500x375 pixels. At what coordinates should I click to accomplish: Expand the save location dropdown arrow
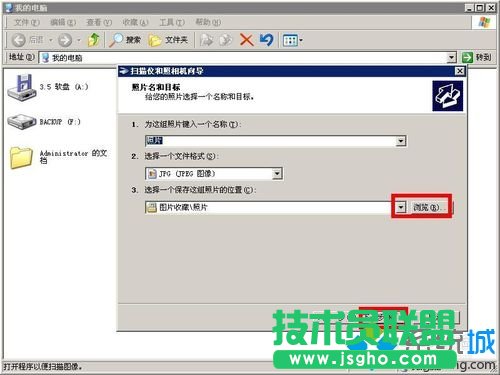point(401,207)
